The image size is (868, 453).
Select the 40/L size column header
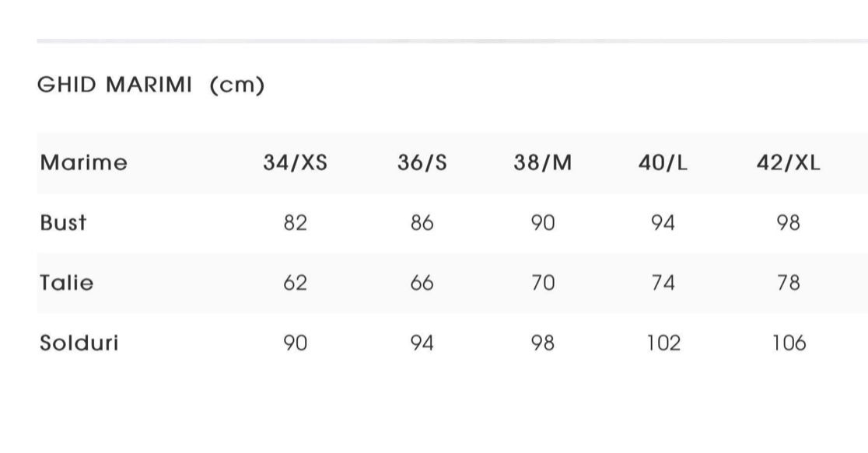tap(663, 163)
